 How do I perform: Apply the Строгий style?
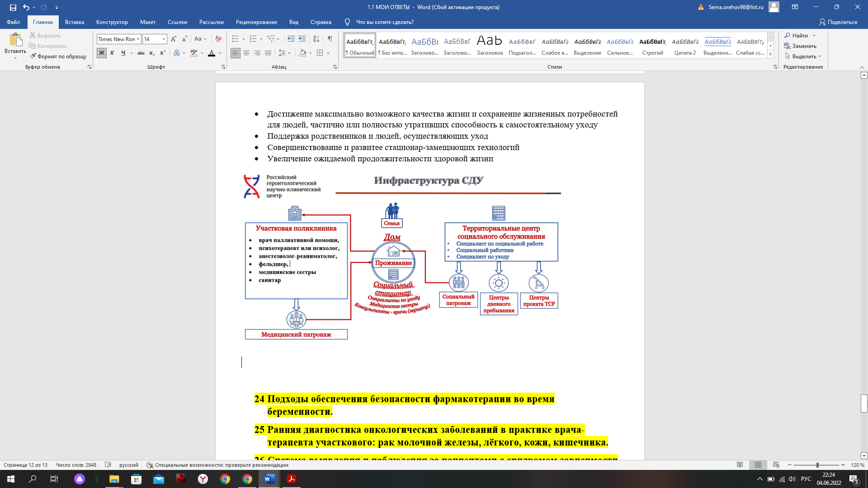pyautogui.click(x=653, y=45)
